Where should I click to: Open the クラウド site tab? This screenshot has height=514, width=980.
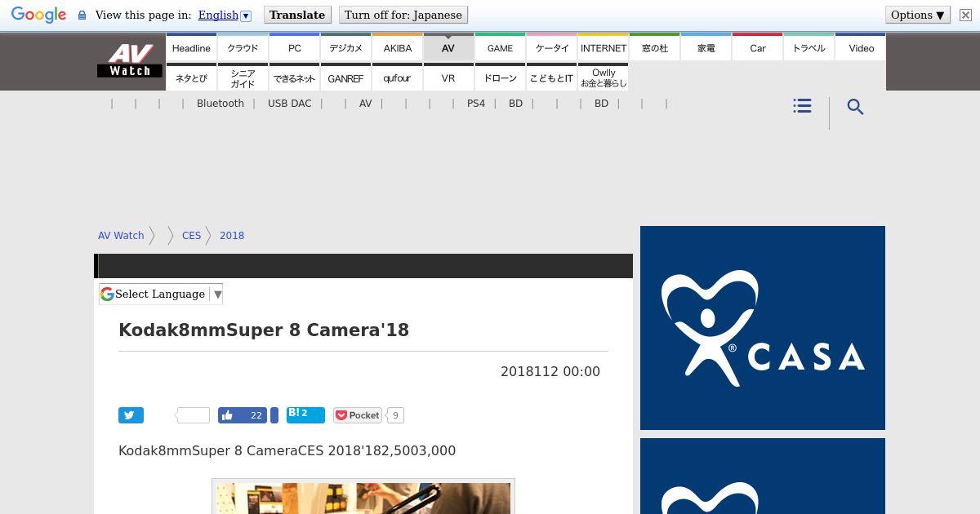[x=243, y=48]
